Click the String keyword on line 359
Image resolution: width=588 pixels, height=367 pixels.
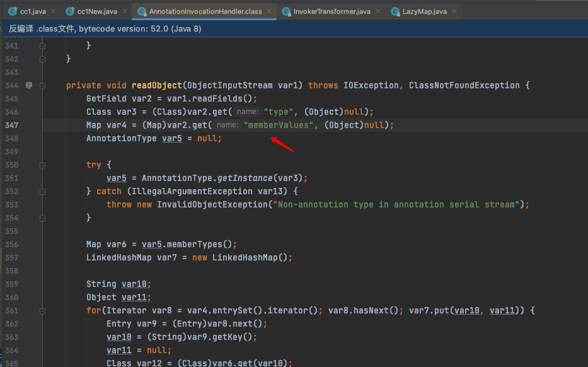tap(101, 284)
